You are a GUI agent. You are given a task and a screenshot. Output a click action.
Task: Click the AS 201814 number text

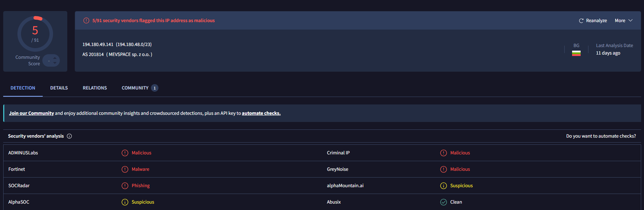click(x=93, y=55)
